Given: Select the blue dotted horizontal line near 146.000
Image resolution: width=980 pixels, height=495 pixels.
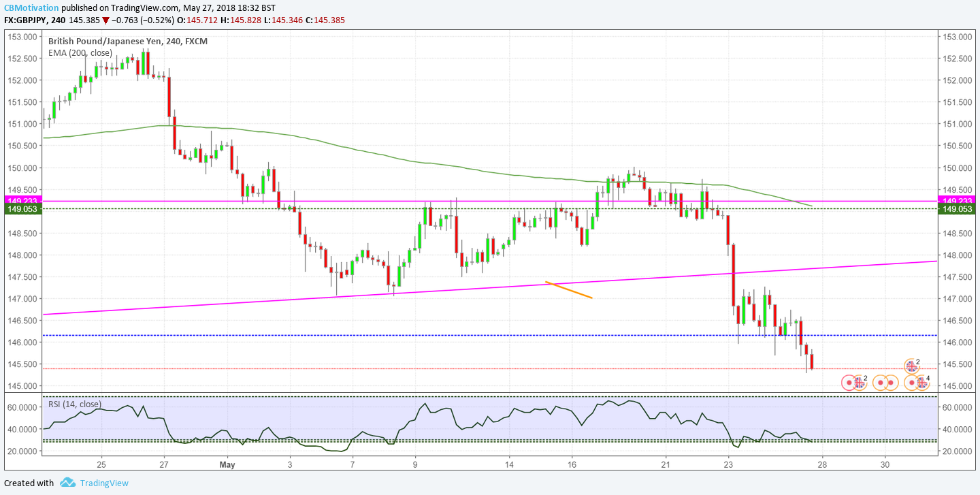Looking at the screenshot, I should 490,335.
